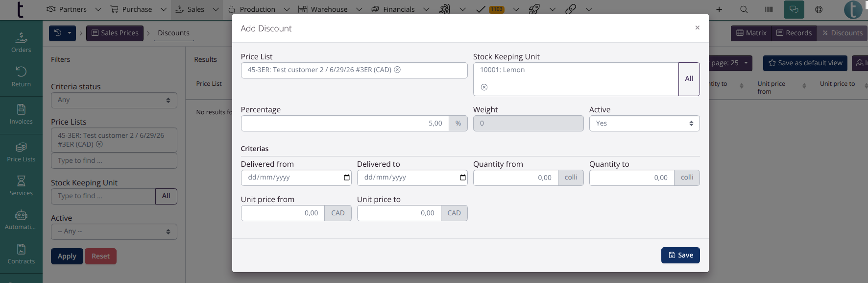This screenshot has height=283, width=868.
Task: Clear the selected price list in the dialog
Action: coord(397,70)
